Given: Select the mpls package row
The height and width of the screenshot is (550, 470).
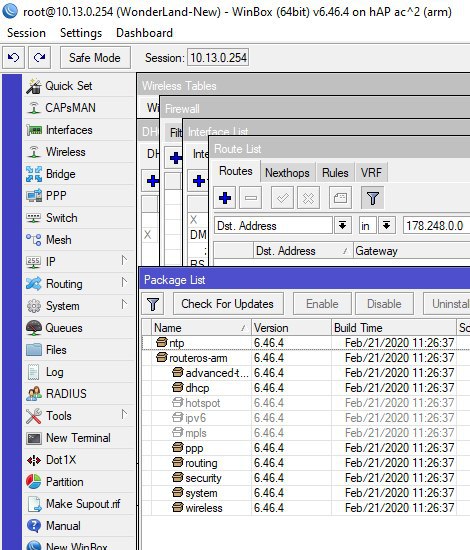Looking at the screenshot, I should (x=306, y=433).
